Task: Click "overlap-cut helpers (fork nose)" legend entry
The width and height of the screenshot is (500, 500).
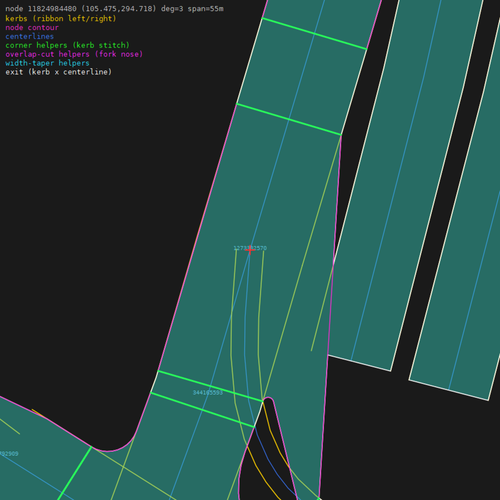Action: click(x=74, y=54)
